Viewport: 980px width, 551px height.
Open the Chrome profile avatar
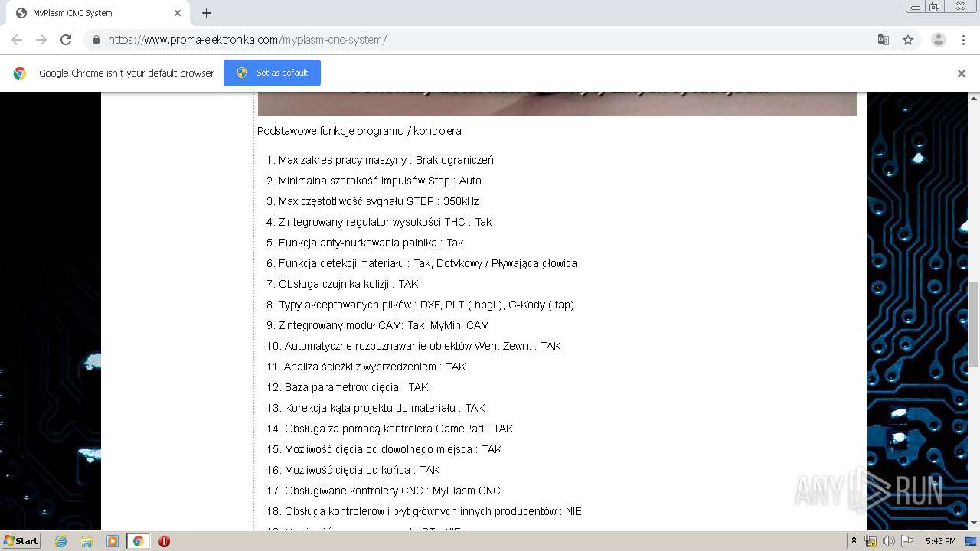click(939, 40)
